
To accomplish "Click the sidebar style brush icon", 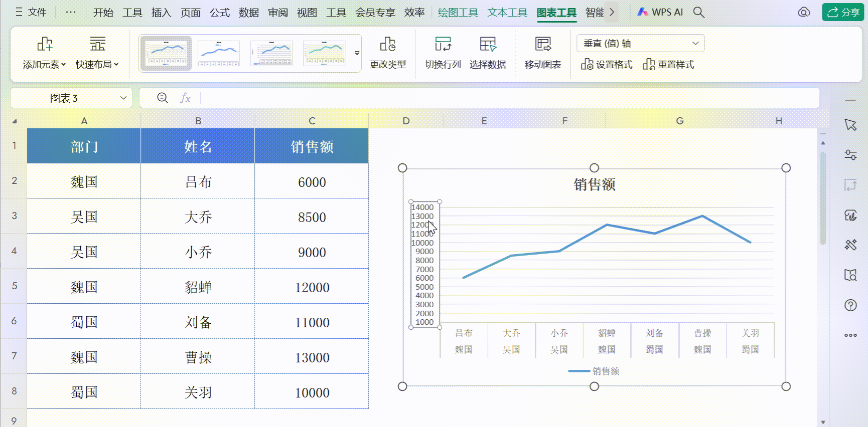I will tap(850, 215).
